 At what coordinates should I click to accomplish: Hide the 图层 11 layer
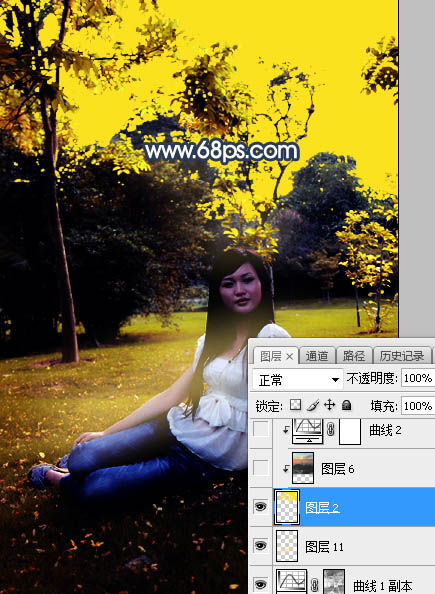coord(260,546)
